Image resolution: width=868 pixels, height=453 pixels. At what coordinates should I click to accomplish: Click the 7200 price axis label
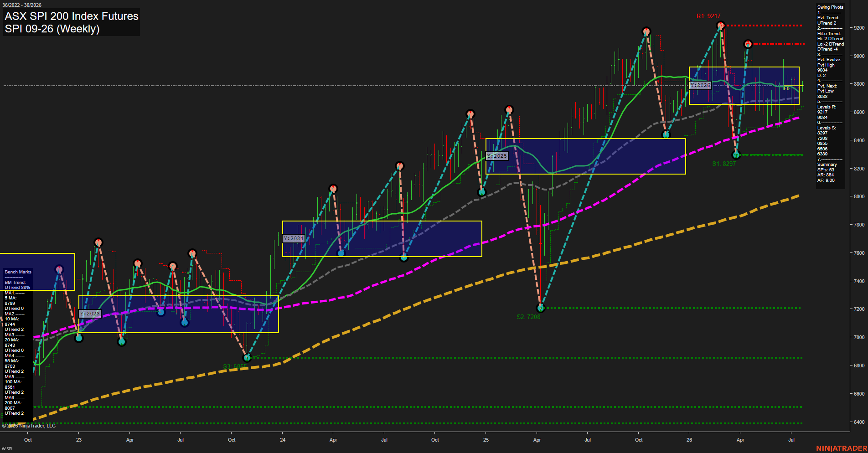click(859, 309)
